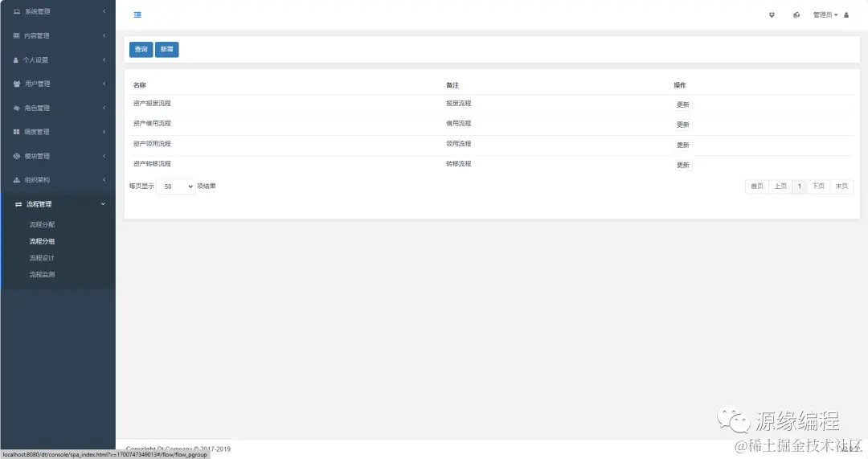
Task: Expand the 系统管理 menu chevron
Action: point(104,11)
